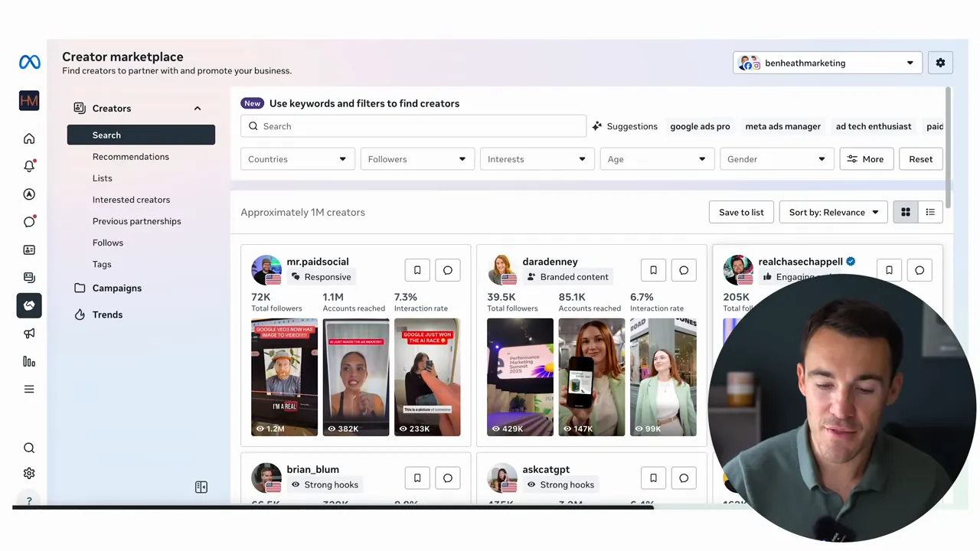Open Messages using the chat bubble icon
Viewport: 980px width, 551px height.
click(29, 221)
